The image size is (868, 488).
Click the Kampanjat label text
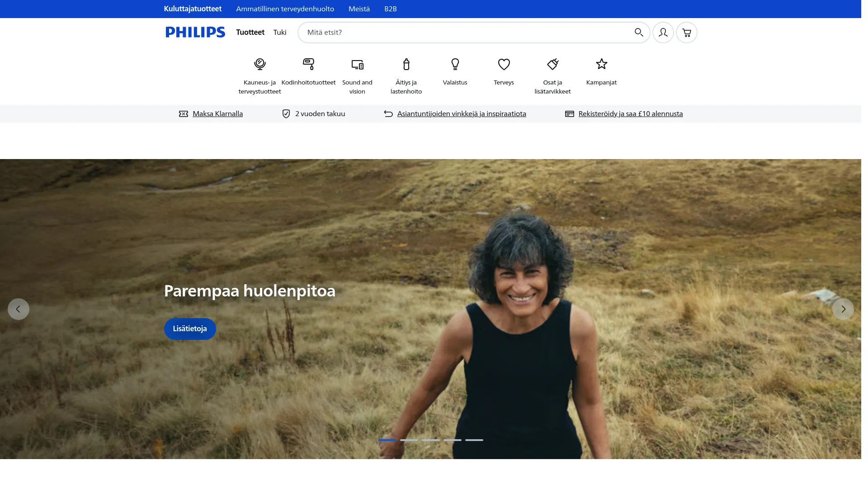(x=601, y=83)
